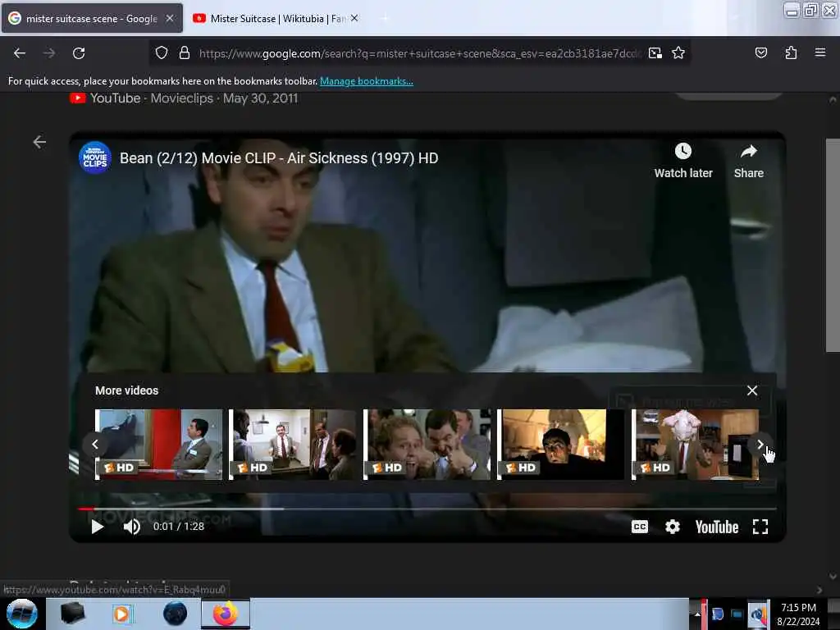The width and height of the screenshot is (840, 630).
Task: Reload the page with the refresh icon
Action: click(x=79, y=53)
